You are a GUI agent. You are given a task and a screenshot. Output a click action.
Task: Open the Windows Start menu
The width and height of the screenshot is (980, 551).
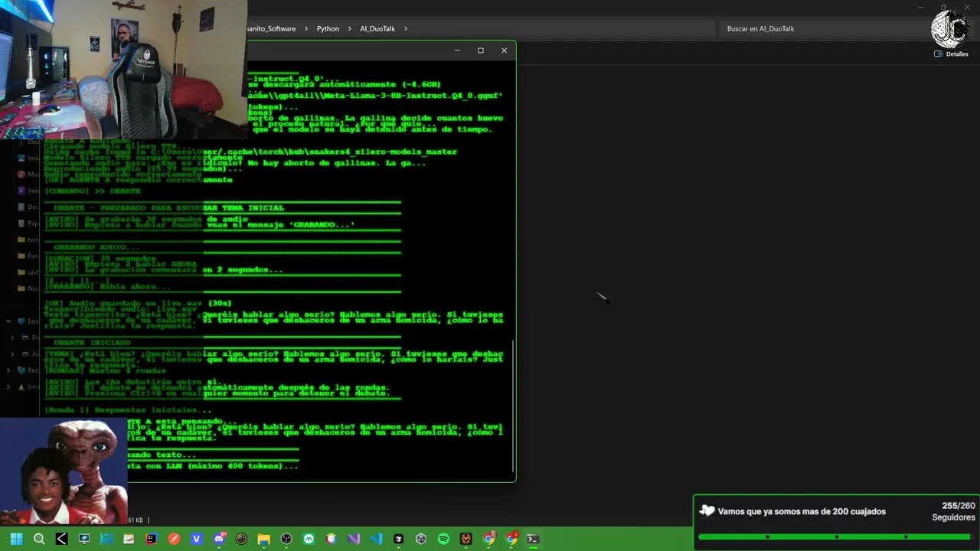[17, 539]
